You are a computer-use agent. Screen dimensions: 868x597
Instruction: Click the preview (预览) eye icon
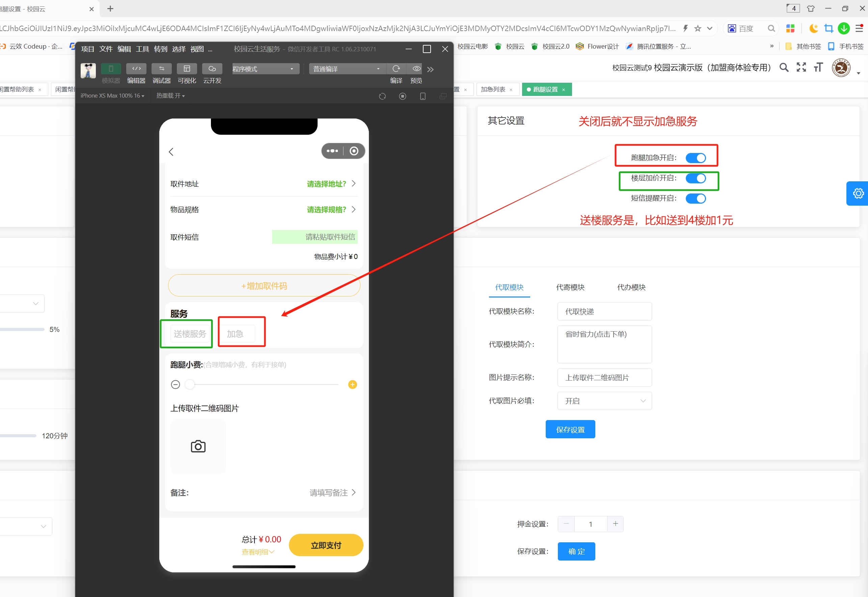[x=416, y=69]
